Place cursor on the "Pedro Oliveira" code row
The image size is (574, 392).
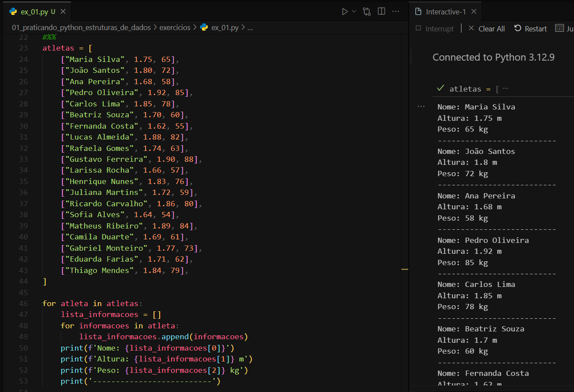pyautogui.click(x=127, y=92)
